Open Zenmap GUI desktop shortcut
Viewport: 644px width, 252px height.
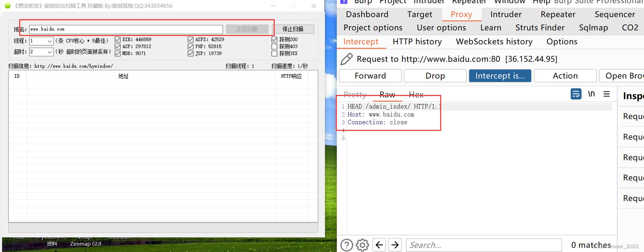click(x=86, y=244)
